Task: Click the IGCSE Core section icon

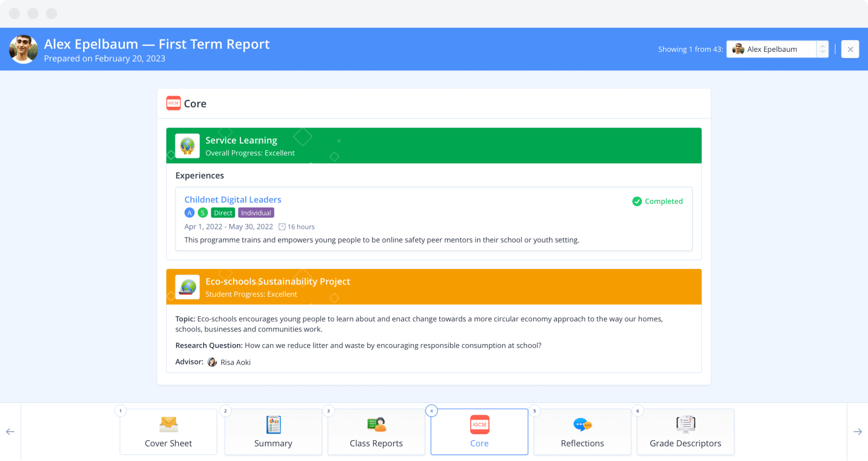Action: (x=173, y=103)
